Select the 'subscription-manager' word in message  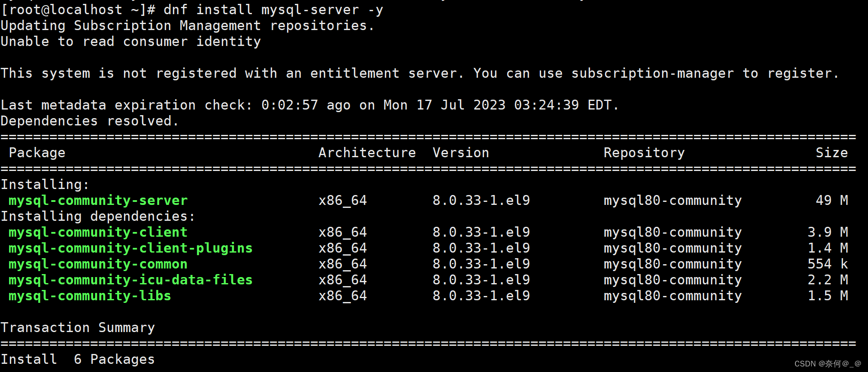pyautogui.click(x=652, y=73)
